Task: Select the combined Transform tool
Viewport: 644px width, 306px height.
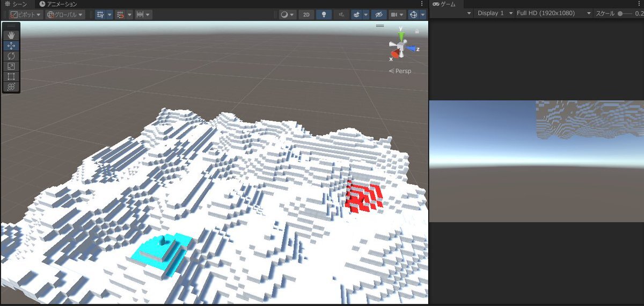Action: pos(11,86)
